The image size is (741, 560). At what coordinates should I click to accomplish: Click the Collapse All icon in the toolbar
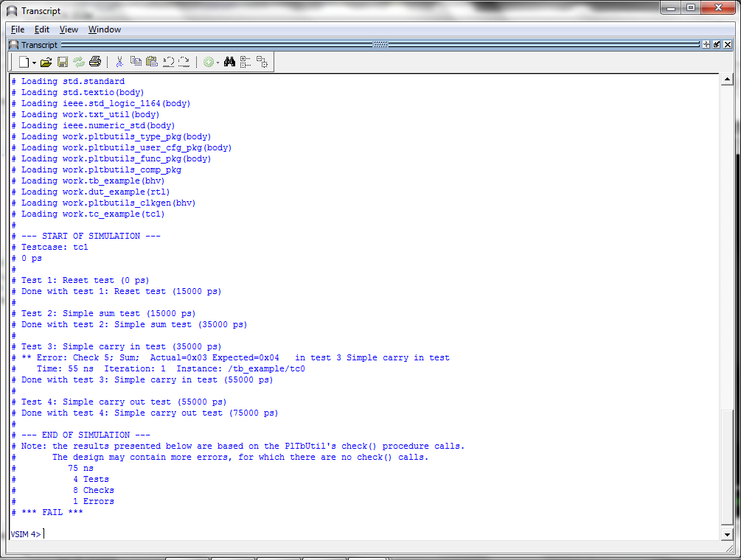pos(246,63)
